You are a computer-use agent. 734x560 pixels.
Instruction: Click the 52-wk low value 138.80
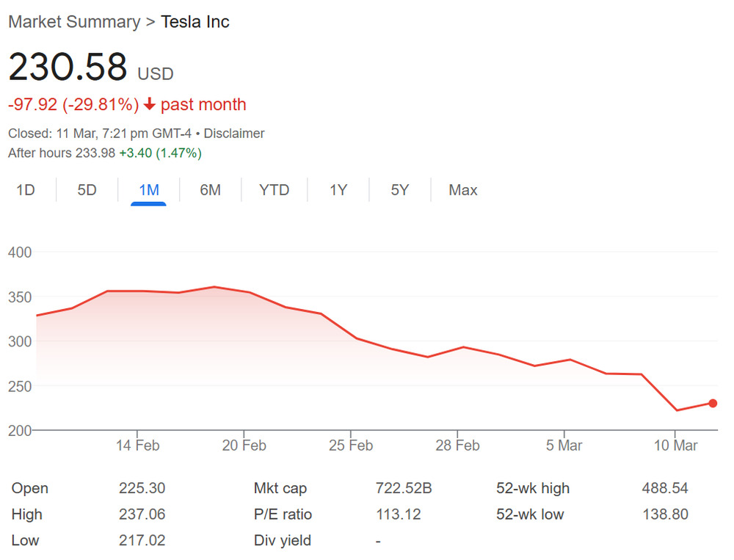pyautogui.click(x=665, y=514)
